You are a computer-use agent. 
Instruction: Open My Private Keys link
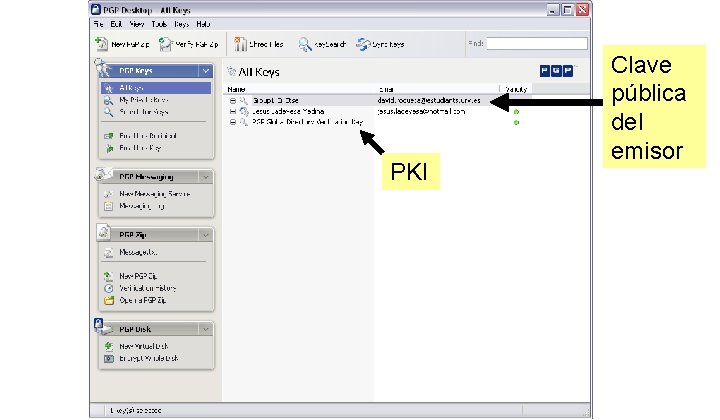pos(144,100)
